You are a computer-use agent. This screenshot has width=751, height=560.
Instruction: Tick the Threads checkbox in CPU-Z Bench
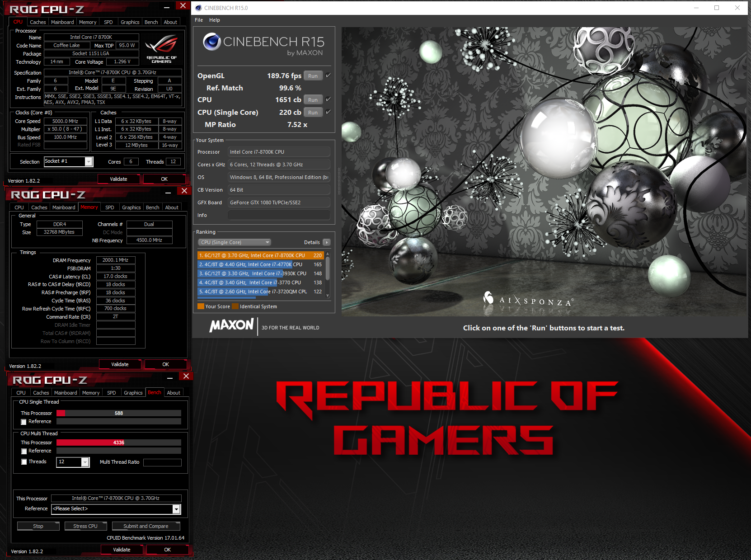tap(23, 462)
